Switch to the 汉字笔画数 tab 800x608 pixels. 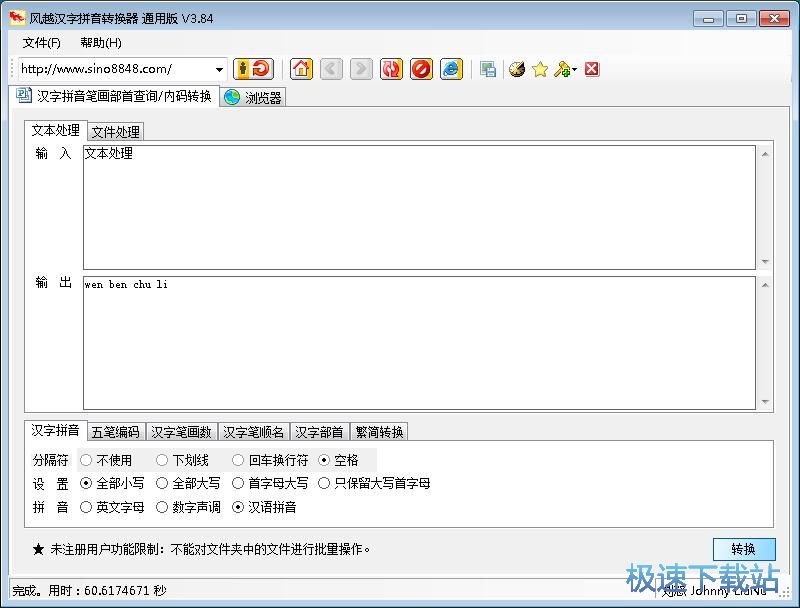(182, 432)
